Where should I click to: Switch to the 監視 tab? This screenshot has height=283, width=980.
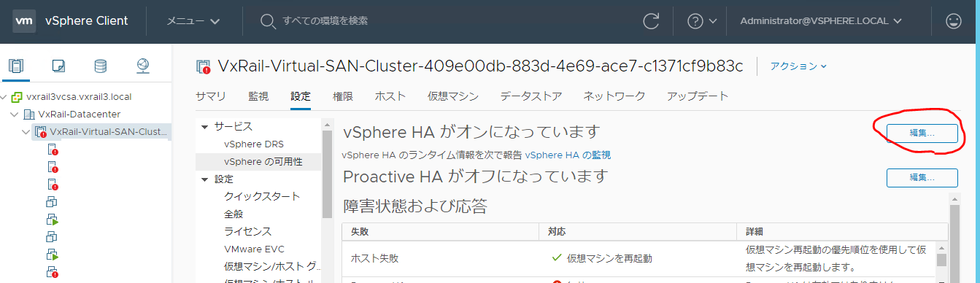click(x=258, y=96)
